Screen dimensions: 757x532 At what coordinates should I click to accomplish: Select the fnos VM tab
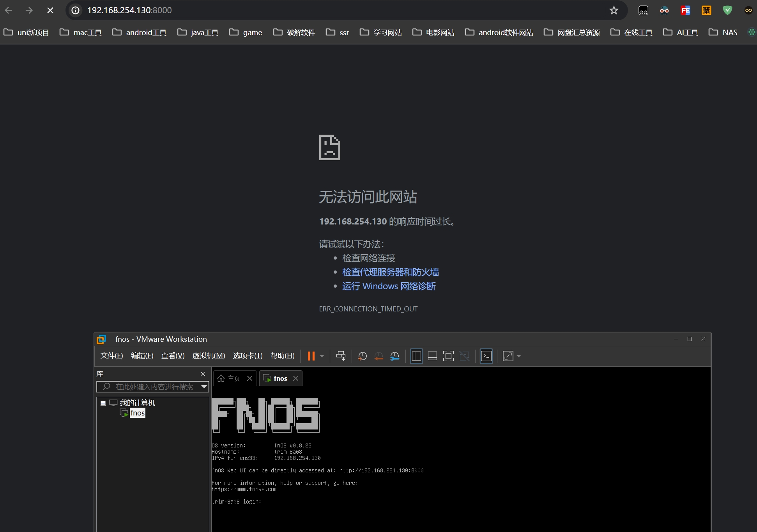click(281, 378)
